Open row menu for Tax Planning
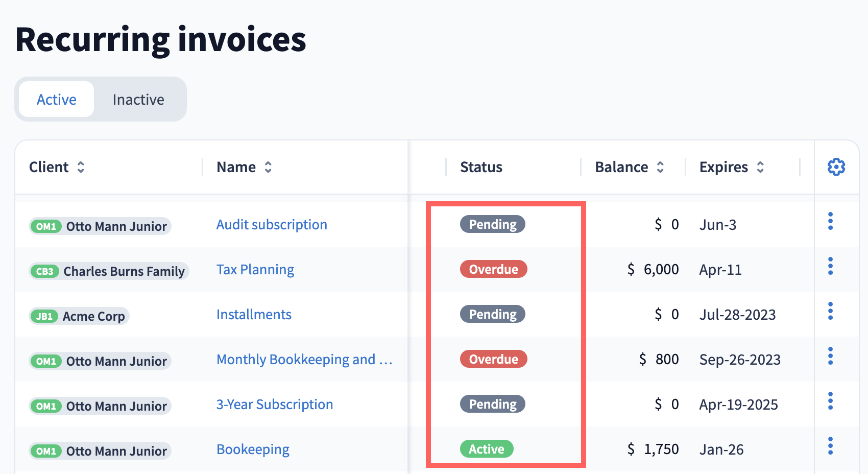868x474 pixels. click(x=830, y=266)
